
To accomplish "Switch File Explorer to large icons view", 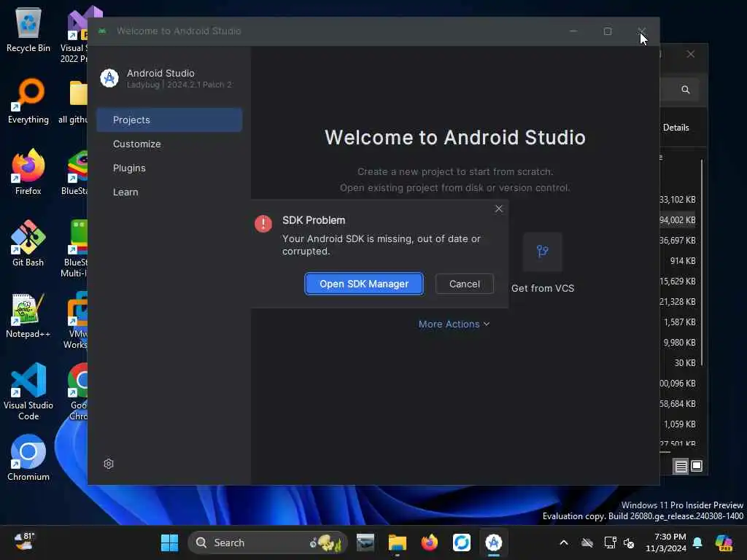I will (697, 466).
